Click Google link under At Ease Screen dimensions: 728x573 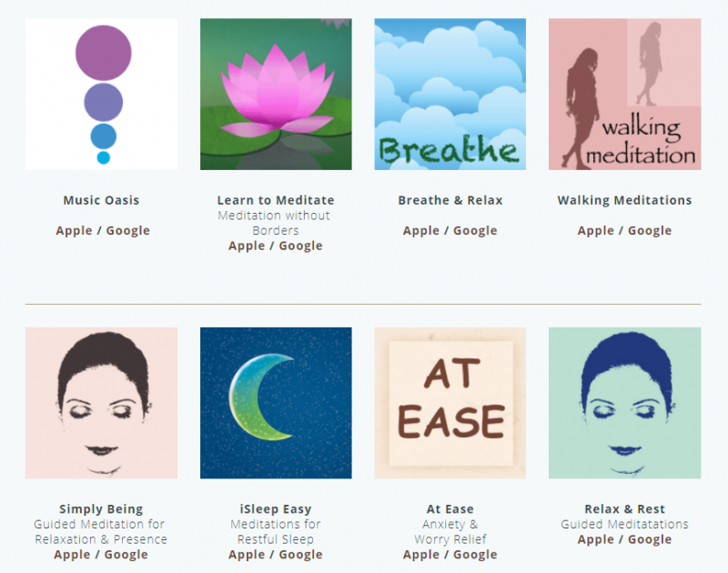point(475,555)
